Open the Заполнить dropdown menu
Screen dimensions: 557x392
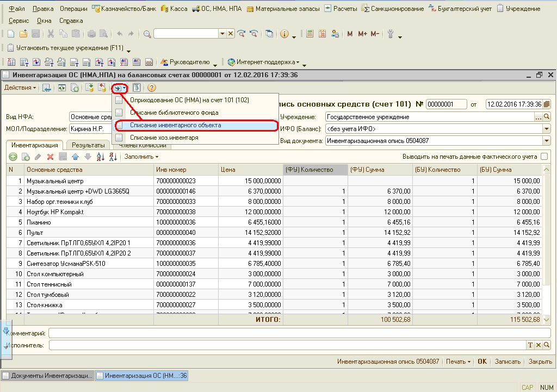tap(141, 157)
